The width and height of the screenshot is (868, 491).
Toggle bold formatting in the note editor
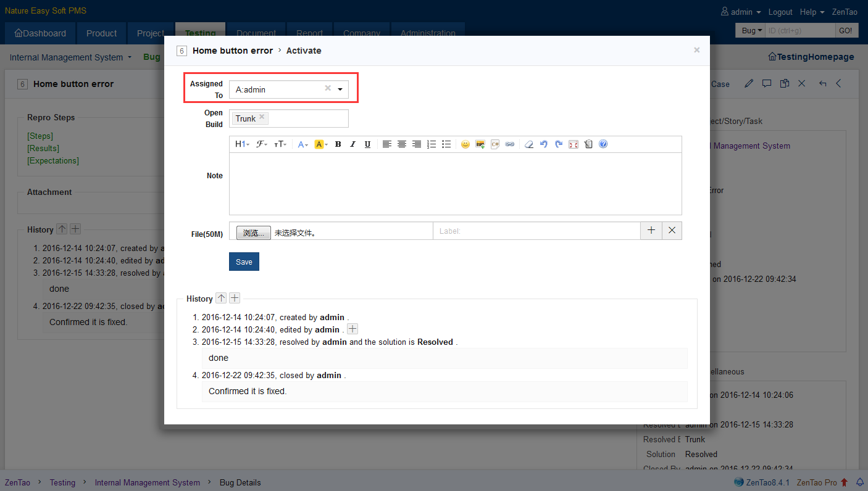338,144
